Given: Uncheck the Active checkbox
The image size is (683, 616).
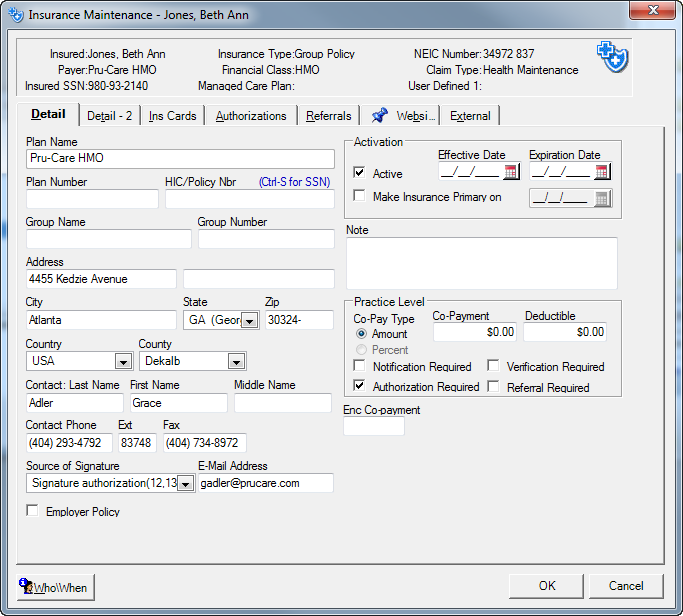Looking at the screenshot, I should coord(359,173).
